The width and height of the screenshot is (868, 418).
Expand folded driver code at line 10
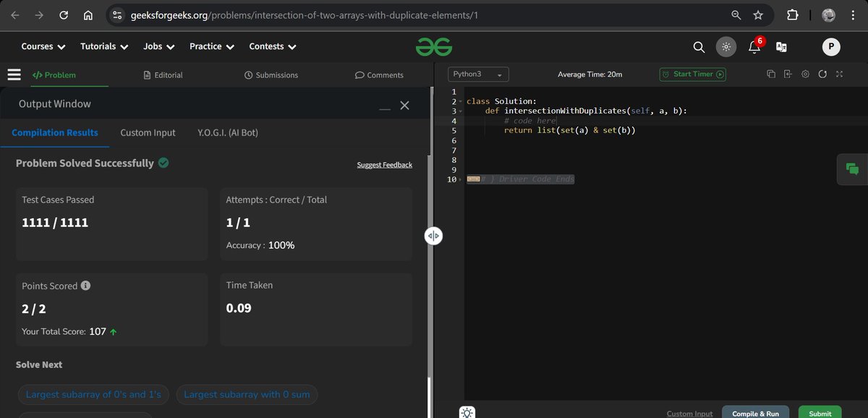[x=460, y=179]
